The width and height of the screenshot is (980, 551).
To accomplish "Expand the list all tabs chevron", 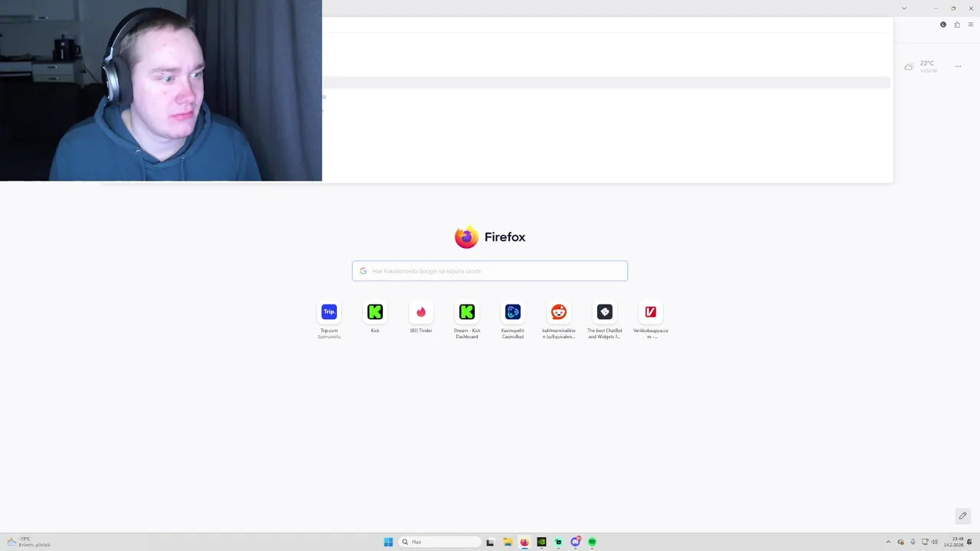I will (x=904, y=8).
